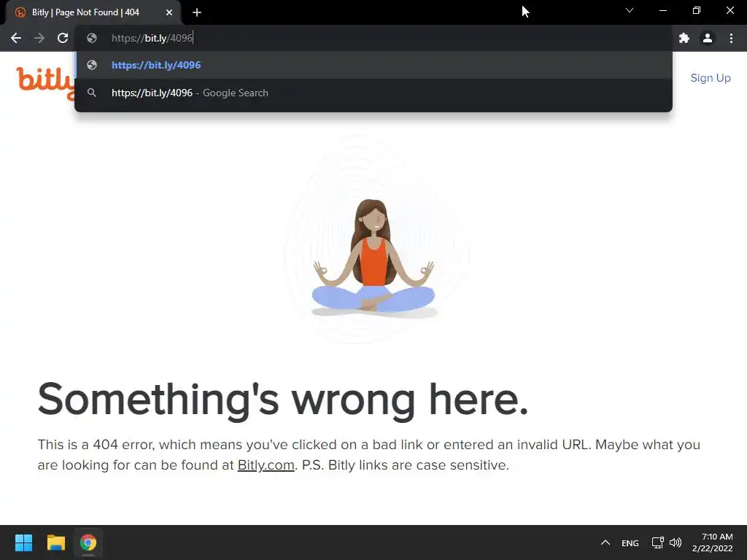Minimize the Chrome window
The height and width of the screenshot is (560, 747).
662,10
